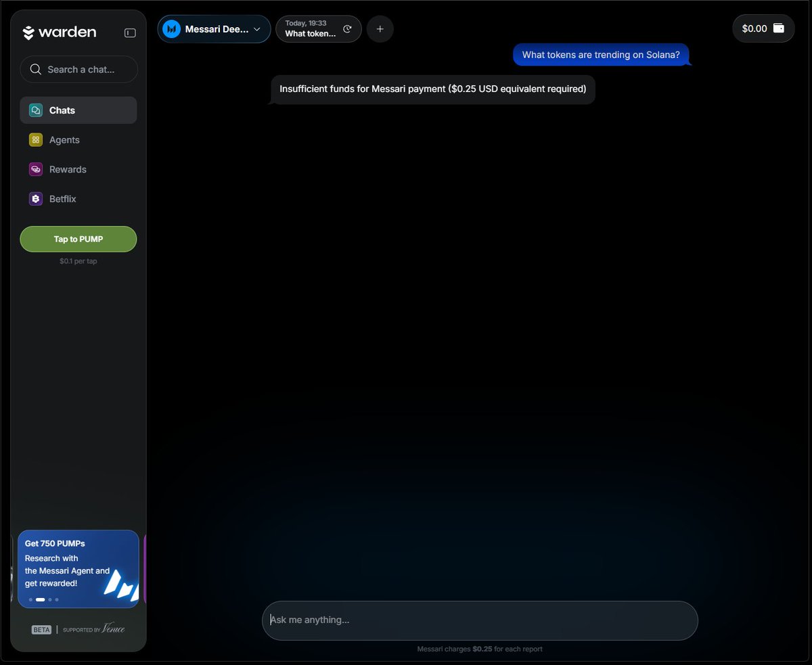Focus the Search a chat field

point(78,69)
